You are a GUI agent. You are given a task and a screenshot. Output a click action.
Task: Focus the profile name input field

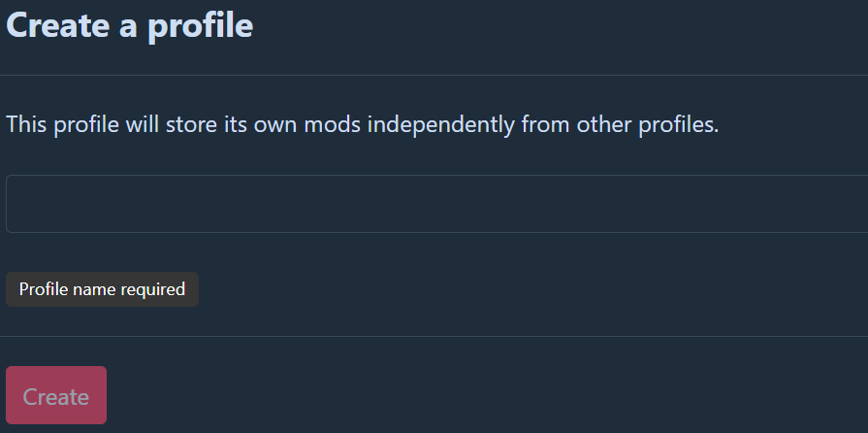(x=436, y=204)
